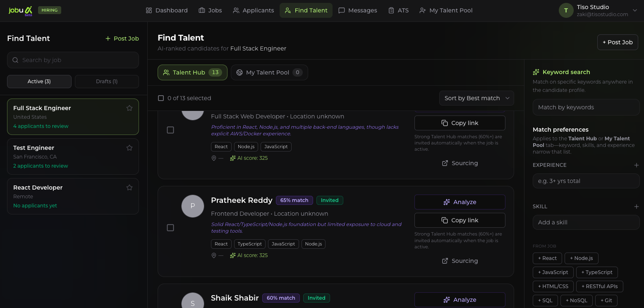Select the Full Stack Web Developer candidate checkbox

click(x=170, y=130)
